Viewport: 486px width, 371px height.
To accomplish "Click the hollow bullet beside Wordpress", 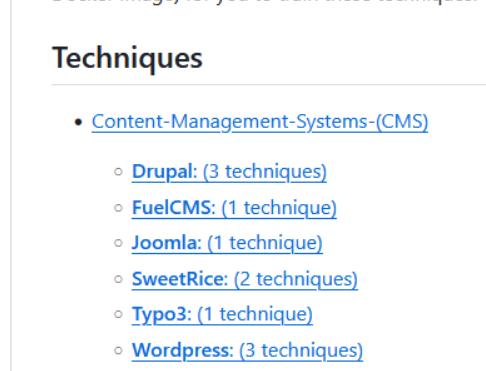I will coord(118,350).
